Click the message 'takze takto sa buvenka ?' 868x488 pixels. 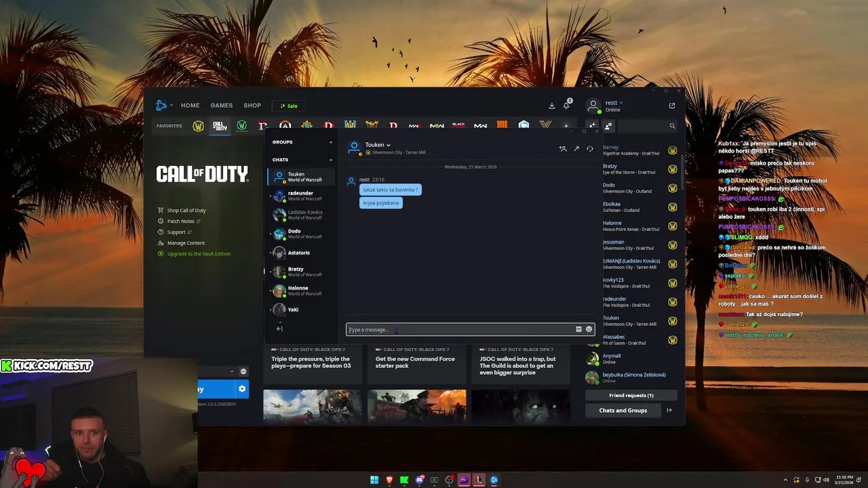390,190
